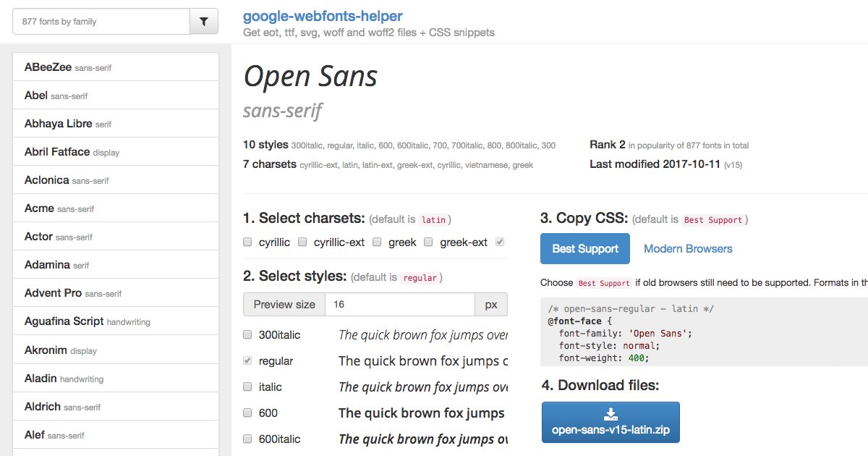The height and width of the screenshot is (456, 868).
Task: Pick Aguafina Script handwriting font
Action: (116, 321)
